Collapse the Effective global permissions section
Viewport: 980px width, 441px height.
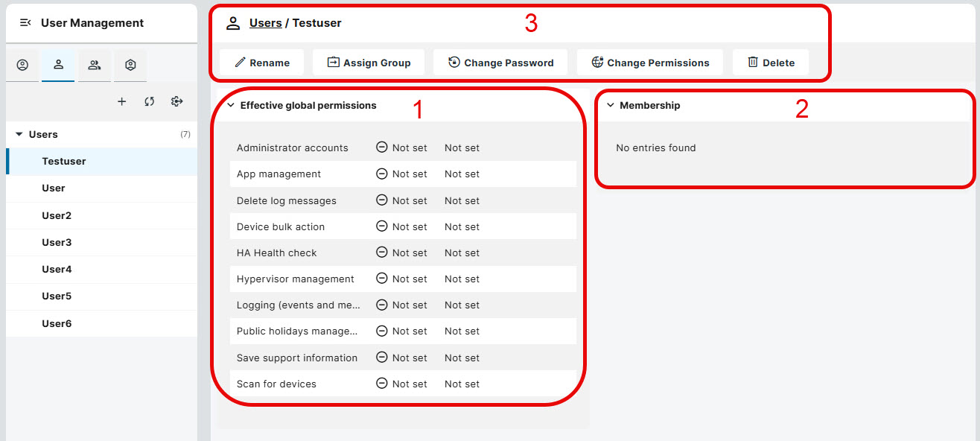pos(230,105)
